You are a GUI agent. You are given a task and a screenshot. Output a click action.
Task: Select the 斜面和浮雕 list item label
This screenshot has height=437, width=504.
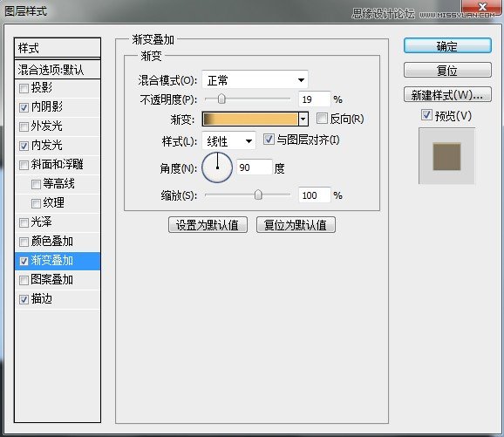[x=58, y=164]
